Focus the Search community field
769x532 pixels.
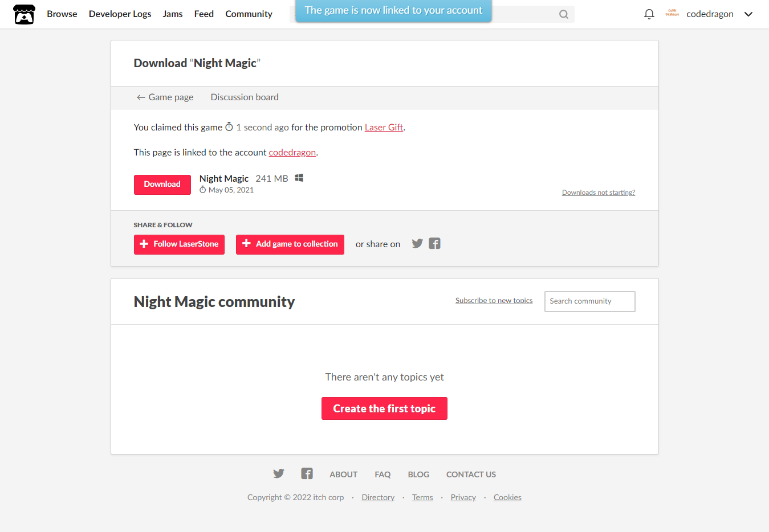tap(590, 301)
